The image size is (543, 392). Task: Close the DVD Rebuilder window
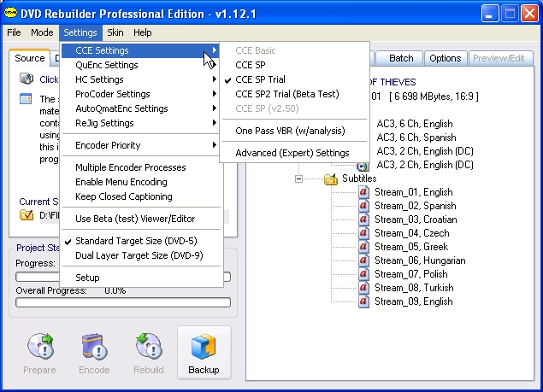click(530, 14)
